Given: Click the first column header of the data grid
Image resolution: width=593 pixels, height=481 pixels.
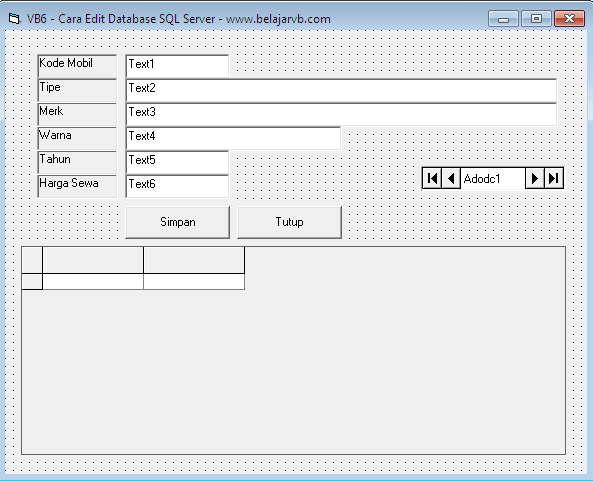Looking at the screenshot, I should [93, 260].
